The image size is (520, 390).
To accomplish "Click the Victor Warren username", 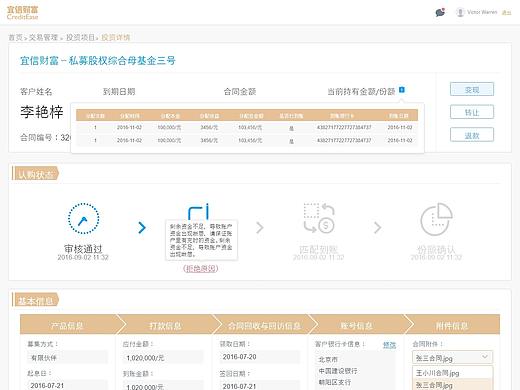I will 482,12.
